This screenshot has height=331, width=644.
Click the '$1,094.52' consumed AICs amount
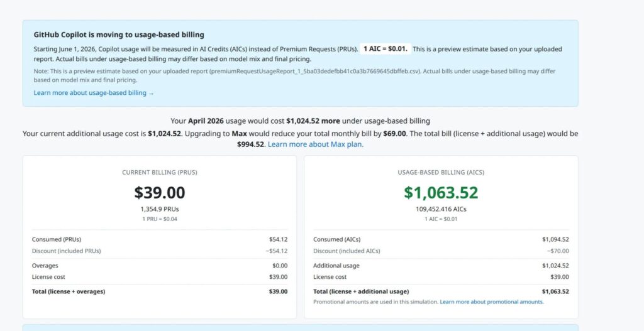[x=555, y=239]
